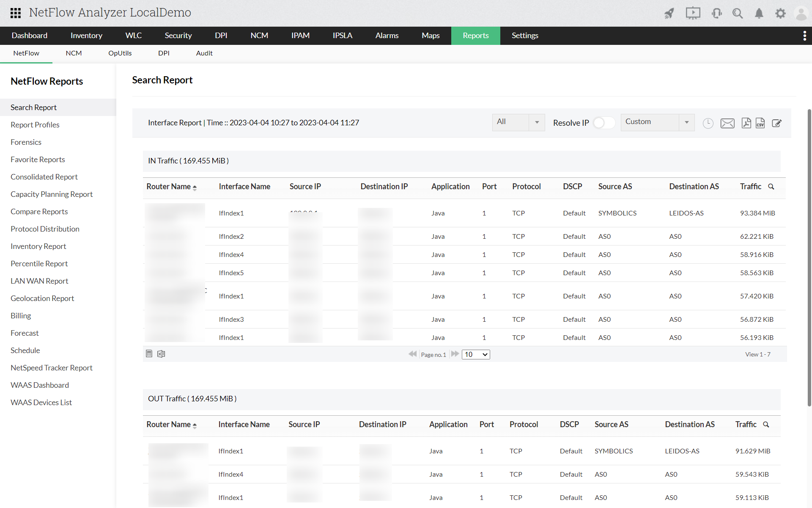Select the DPI menu item from top navigation
The width and height of the screenshot is (812, 508).
(222, 36)
